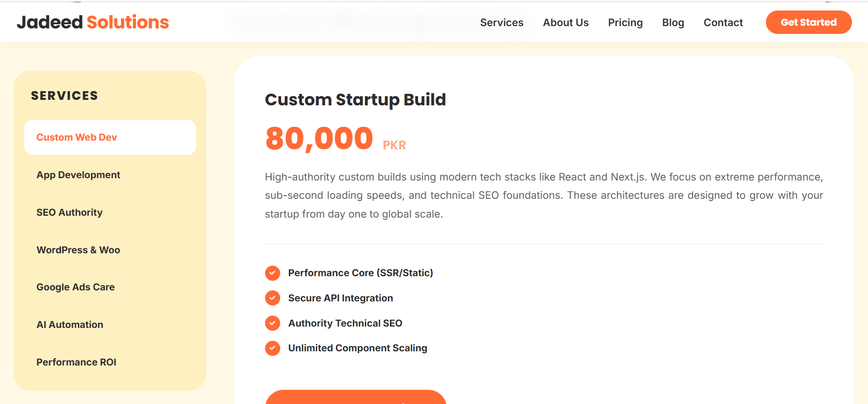Click the Custom Startup Build heading

click(355, 100)
